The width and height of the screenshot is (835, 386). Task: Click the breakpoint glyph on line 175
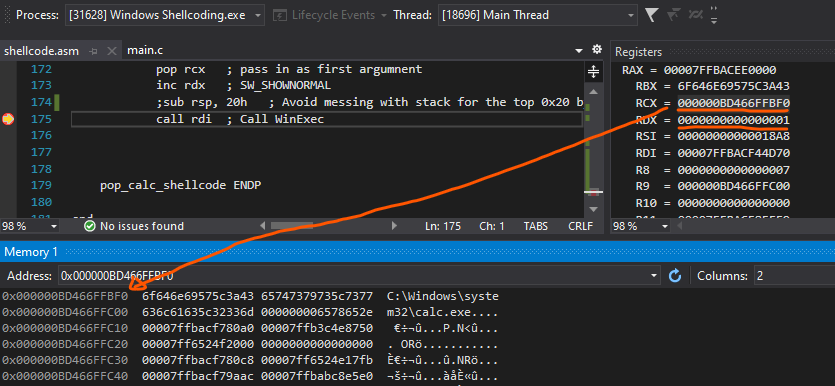(8, 119)
